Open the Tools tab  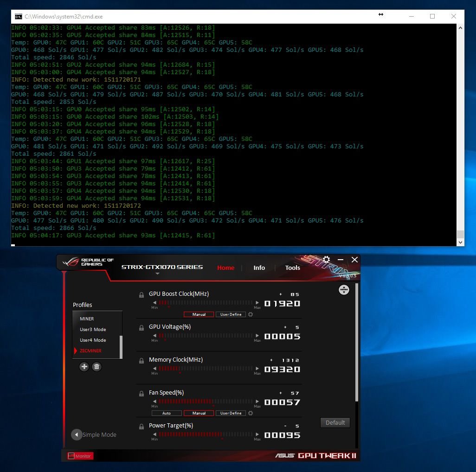pyautogui.click(x=292, y=268)
